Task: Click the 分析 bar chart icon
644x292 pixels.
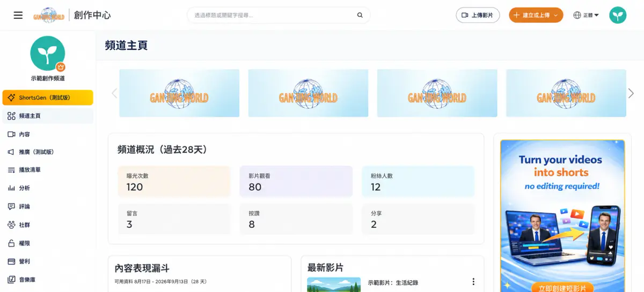Action: (x=11, y=188)
